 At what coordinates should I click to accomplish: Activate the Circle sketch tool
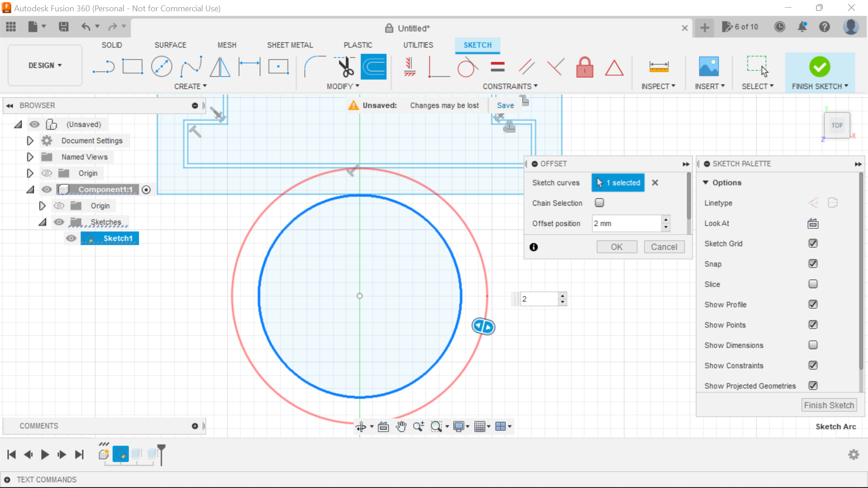pos(161,66)
